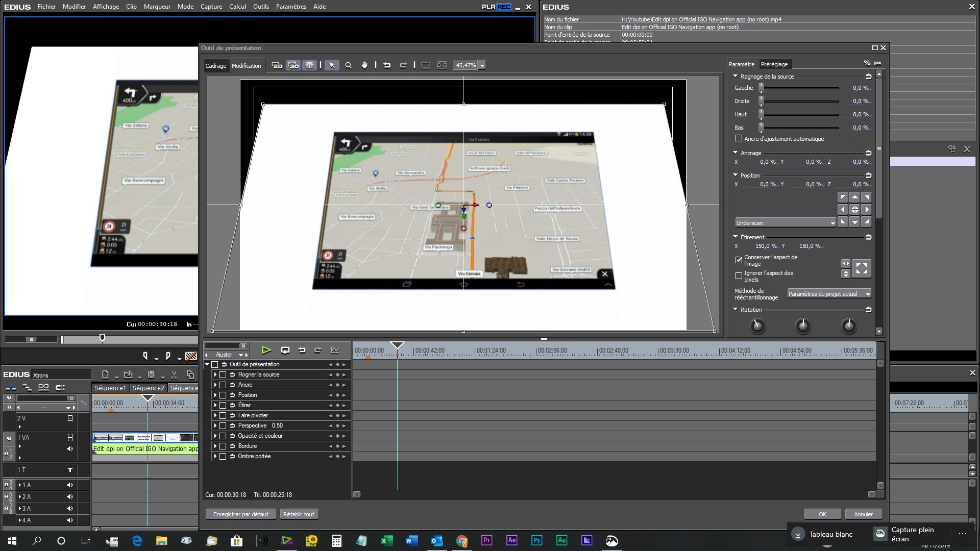This screenshot has width=980, height=551.
Task: Click the center position alignment button
Action: pyautogui.click(x=854, y=210)
